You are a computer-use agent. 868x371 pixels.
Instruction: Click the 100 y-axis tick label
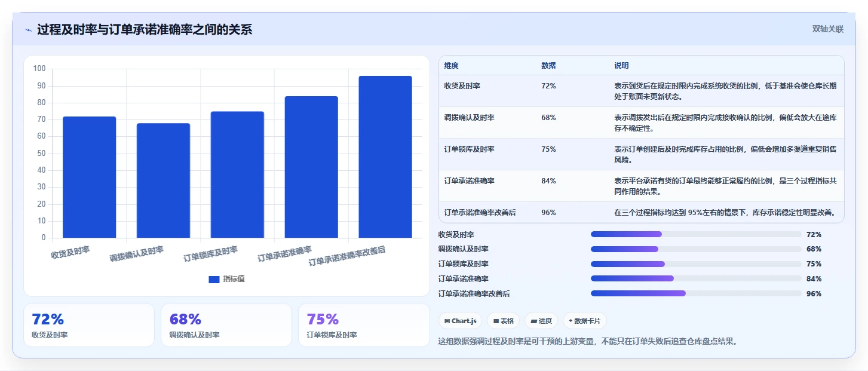click(39, 69)
